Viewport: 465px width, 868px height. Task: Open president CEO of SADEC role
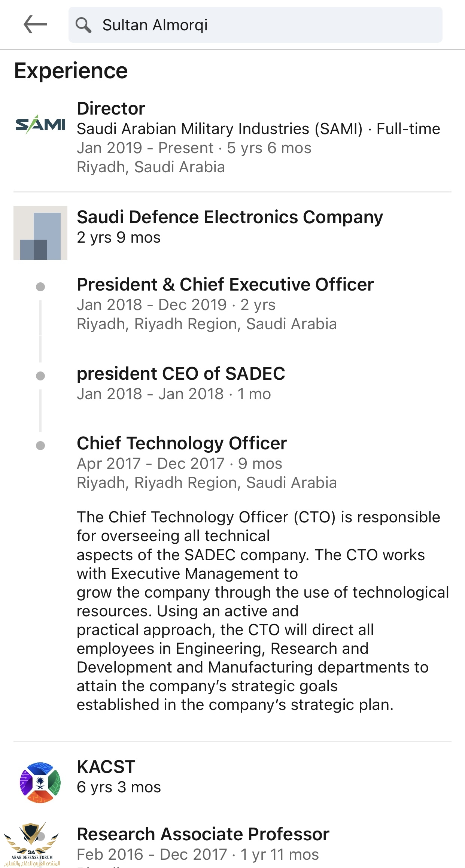pyautogui.click(x=181, y=374)
